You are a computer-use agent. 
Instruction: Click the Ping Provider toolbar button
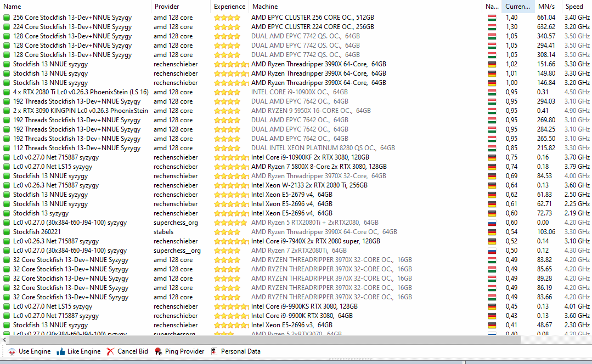click(179, 351)
